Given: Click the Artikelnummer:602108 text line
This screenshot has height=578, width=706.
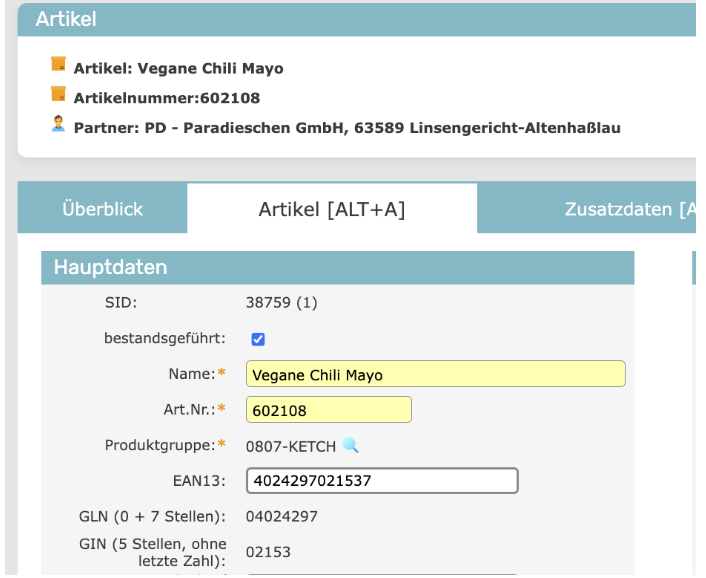Looking at the screenshot, I should [x=167, y=98].
